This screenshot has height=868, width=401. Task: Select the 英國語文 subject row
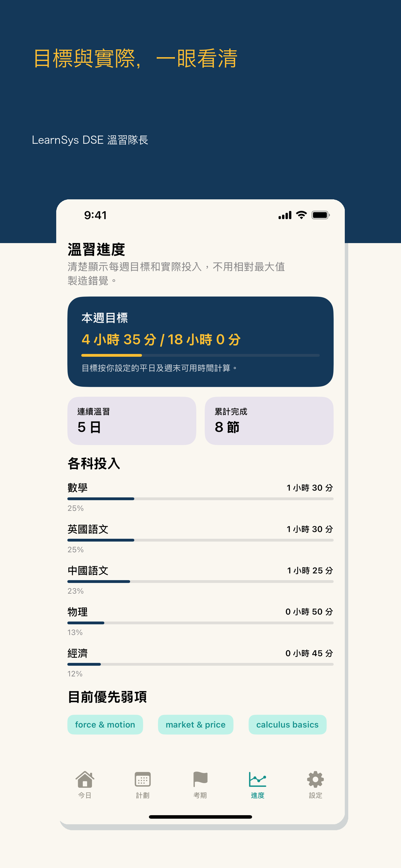pos(200,538)
